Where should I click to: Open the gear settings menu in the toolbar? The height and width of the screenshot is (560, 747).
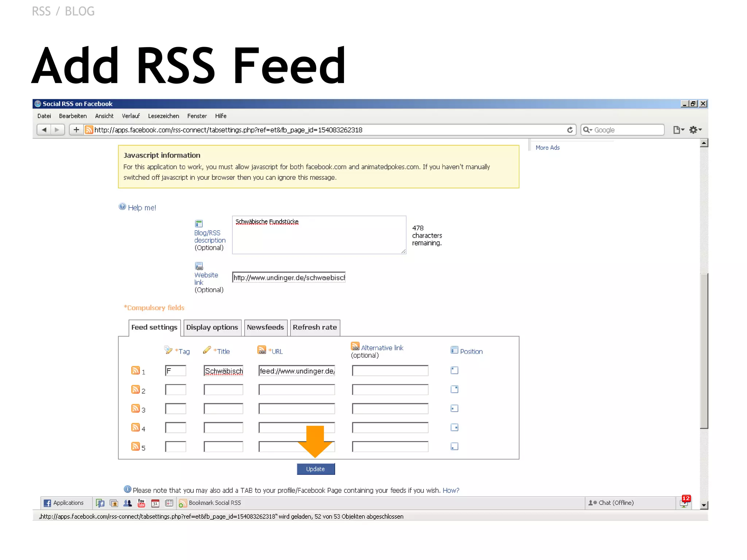tap(695, 130)
